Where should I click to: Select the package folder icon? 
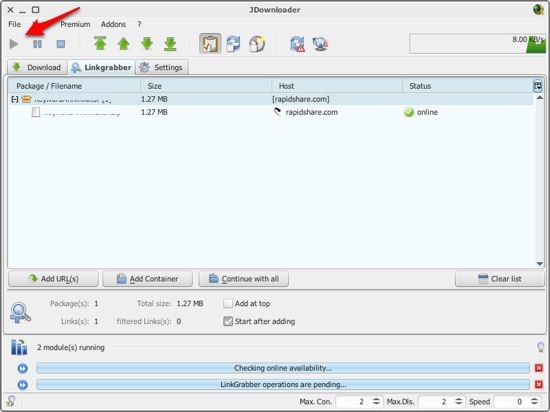tap(26, 99)
